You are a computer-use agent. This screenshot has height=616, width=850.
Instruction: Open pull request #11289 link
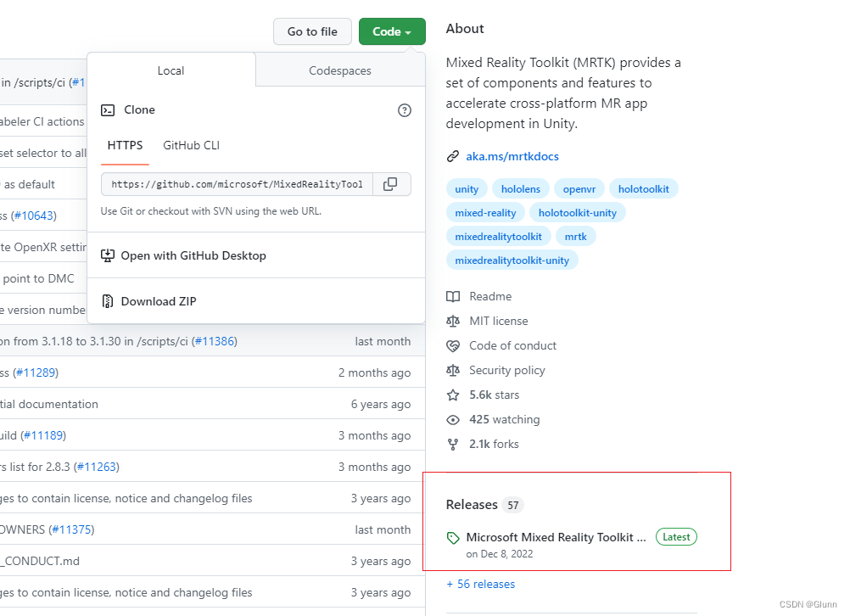click(x=36, y=373)
